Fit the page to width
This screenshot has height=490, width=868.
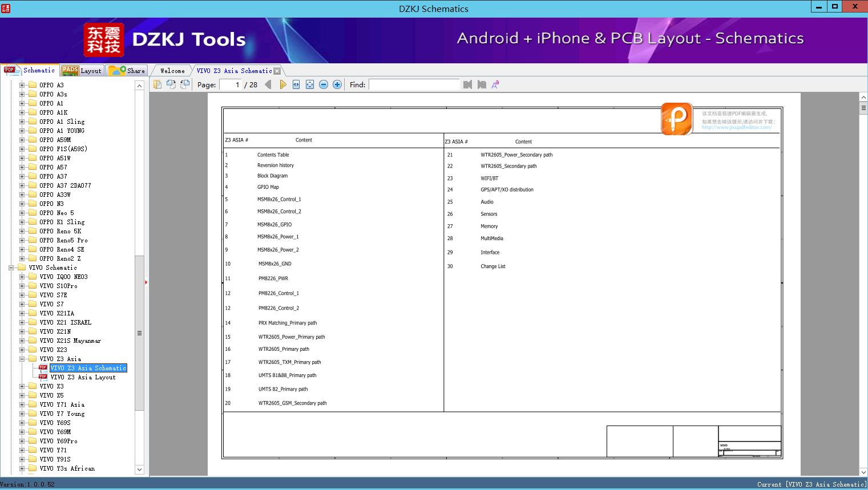[296, 84]
